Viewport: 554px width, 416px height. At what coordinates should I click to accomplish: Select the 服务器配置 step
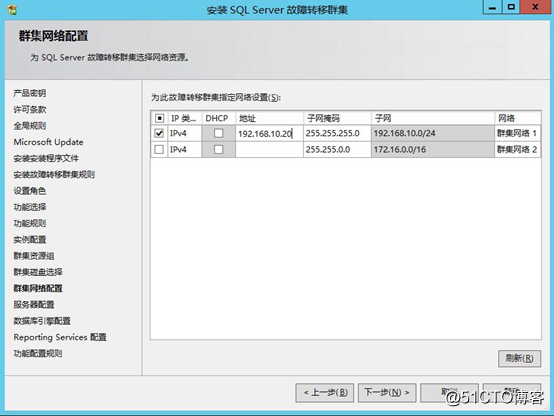34,305
